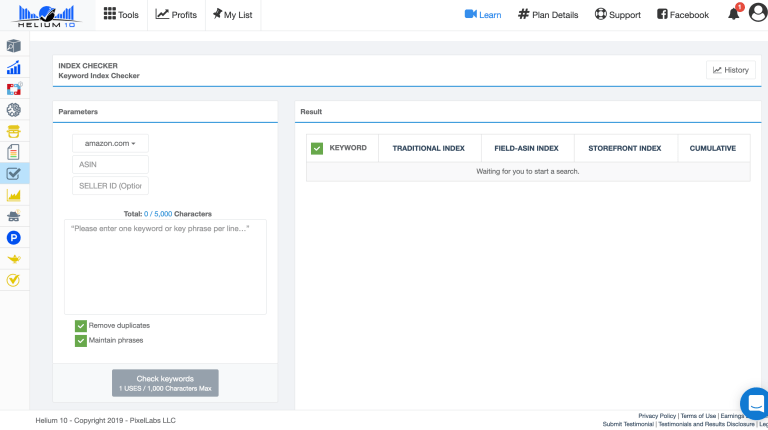Click the Check keywords button
This screenshot has height=430, width=768.
[165, 382]
